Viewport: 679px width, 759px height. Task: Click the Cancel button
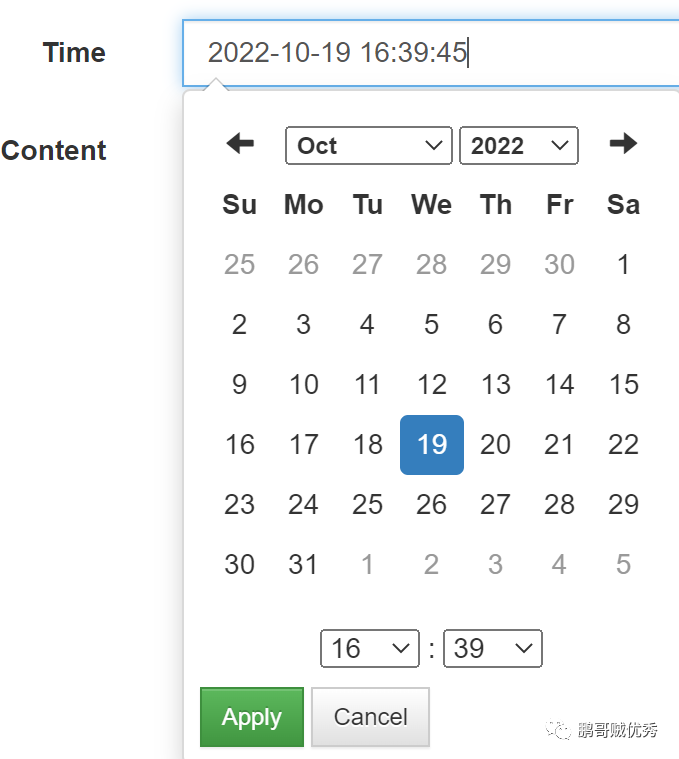[370, 717]
